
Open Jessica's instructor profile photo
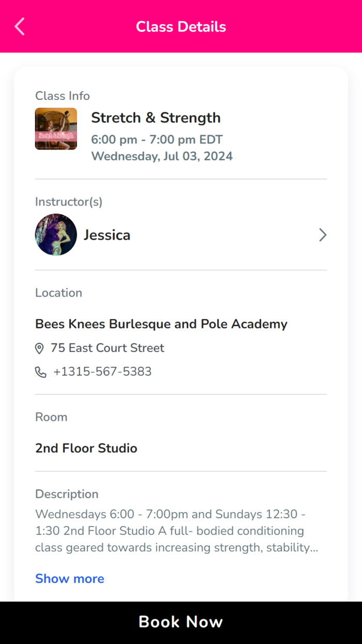pos(56,235)
